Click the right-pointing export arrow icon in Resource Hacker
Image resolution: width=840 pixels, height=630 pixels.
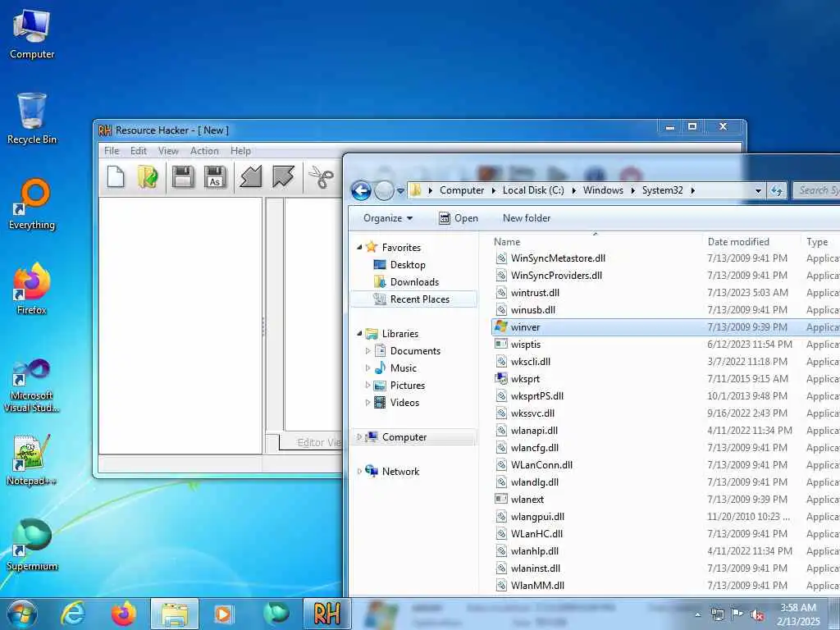point(283,177)
